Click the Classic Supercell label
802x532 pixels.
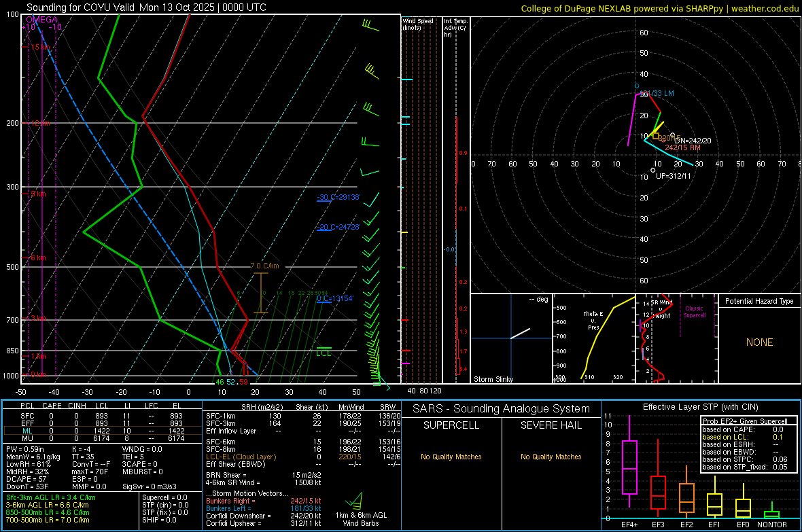(694, 312)
